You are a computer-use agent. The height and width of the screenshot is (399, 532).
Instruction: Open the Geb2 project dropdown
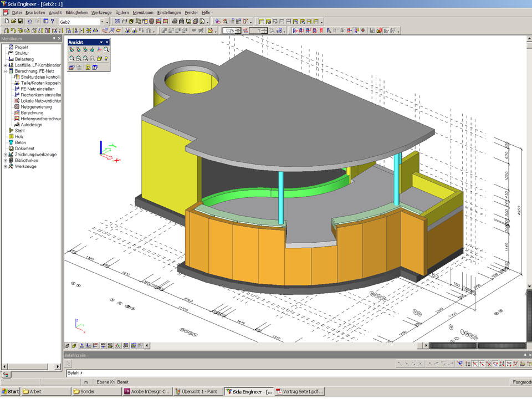point(101,22)
